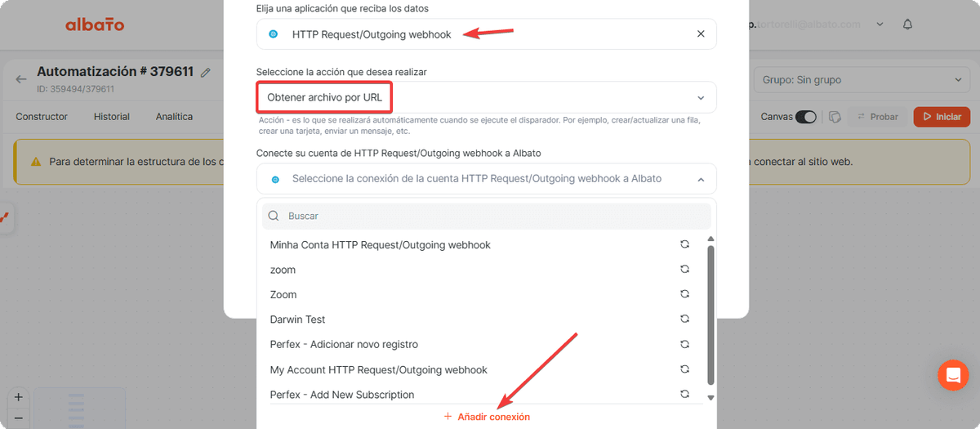This screenshot has height=429, width=980.
Task: Refresh the Minha Conta HTTP Request connection
Action: coord(685,244)
